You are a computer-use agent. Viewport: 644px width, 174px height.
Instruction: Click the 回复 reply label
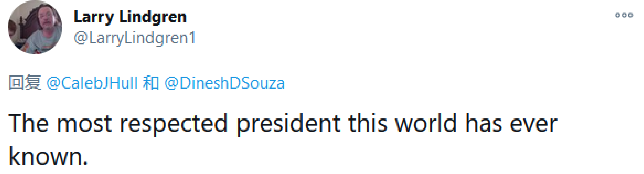click(x=25, y=82)
